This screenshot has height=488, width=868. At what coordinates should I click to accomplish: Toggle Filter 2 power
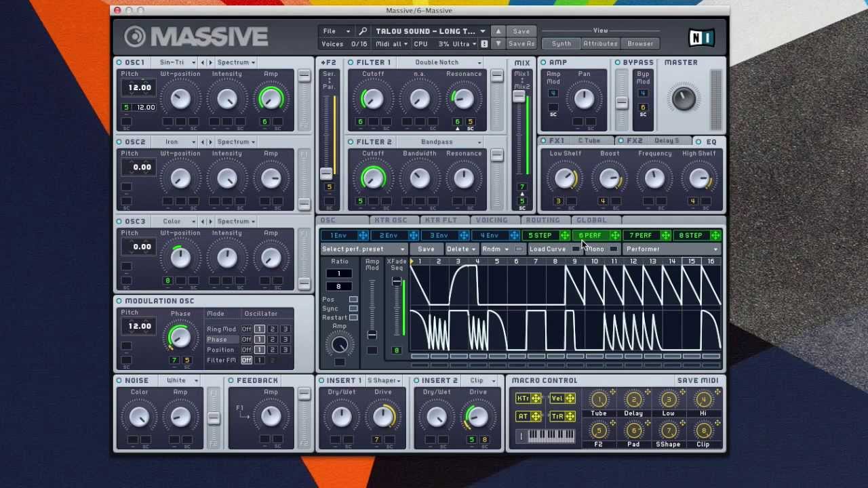(351, 142)
